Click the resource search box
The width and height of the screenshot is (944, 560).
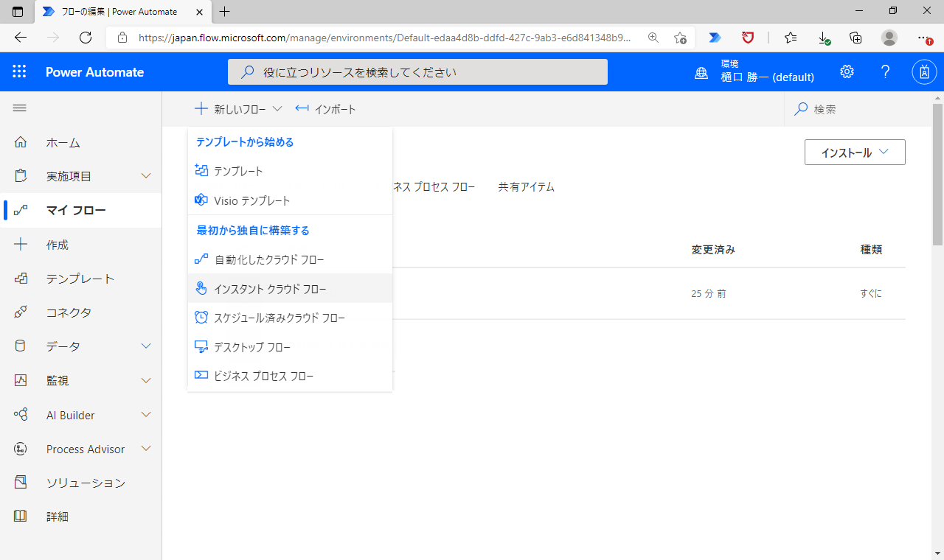point(417,72)
